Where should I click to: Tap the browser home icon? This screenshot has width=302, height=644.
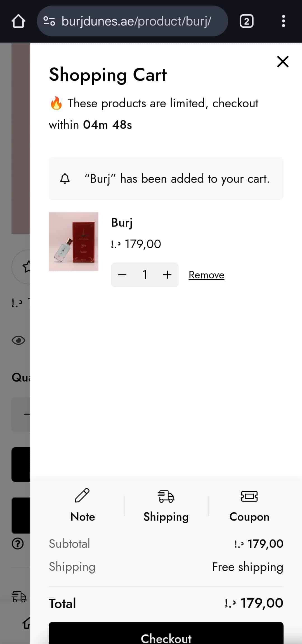[x=18, y=21]
